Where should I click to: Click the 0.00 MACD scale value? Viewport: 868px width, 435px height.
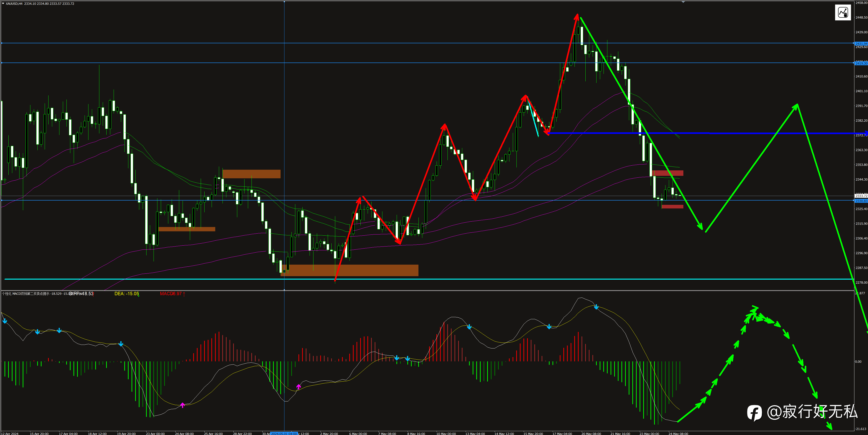858,362
